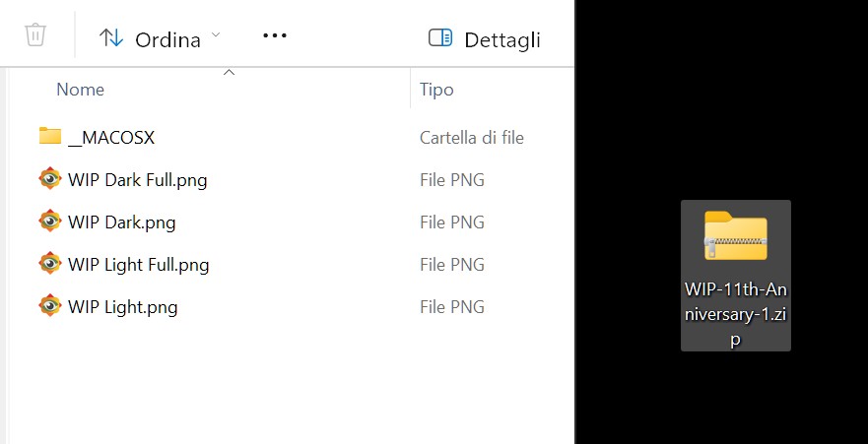Click the Ordina sort arrows icon
Image resolution: width=868 pixels, height=444 pixels.
click(x=111, y=38)
